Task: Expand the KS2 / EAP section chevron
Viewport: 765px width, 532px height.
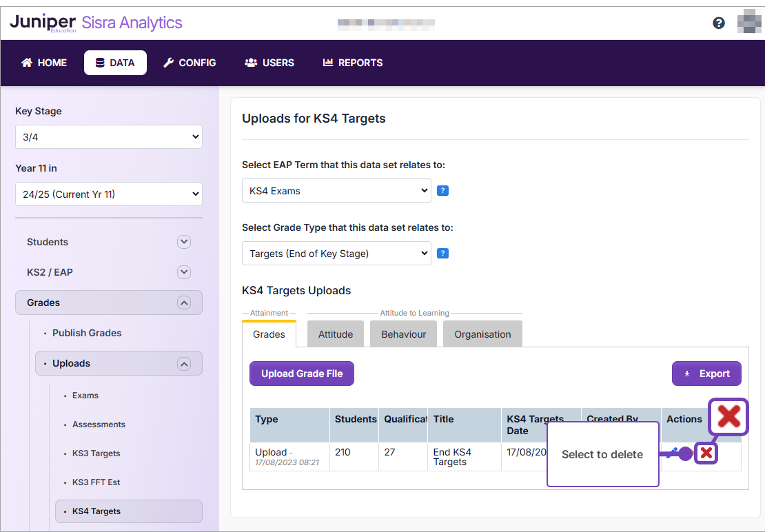Action: click(183, 272)
